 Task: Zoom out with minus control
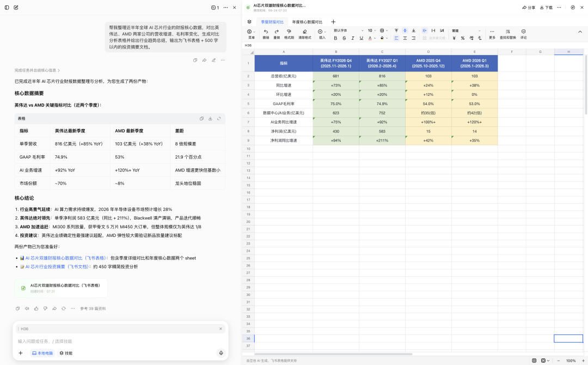point(559,361)
